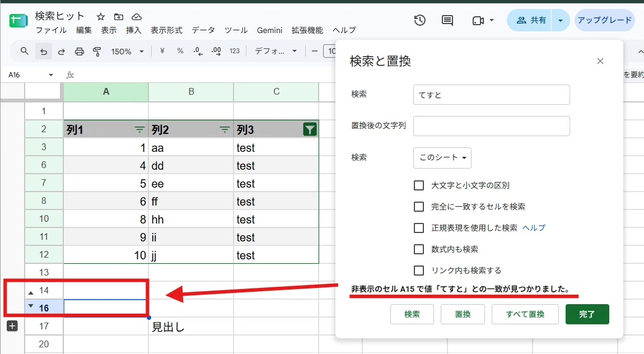Open the version history clock icon
The height and width of the screenshot is (354, 644).
tap(420, 20)
